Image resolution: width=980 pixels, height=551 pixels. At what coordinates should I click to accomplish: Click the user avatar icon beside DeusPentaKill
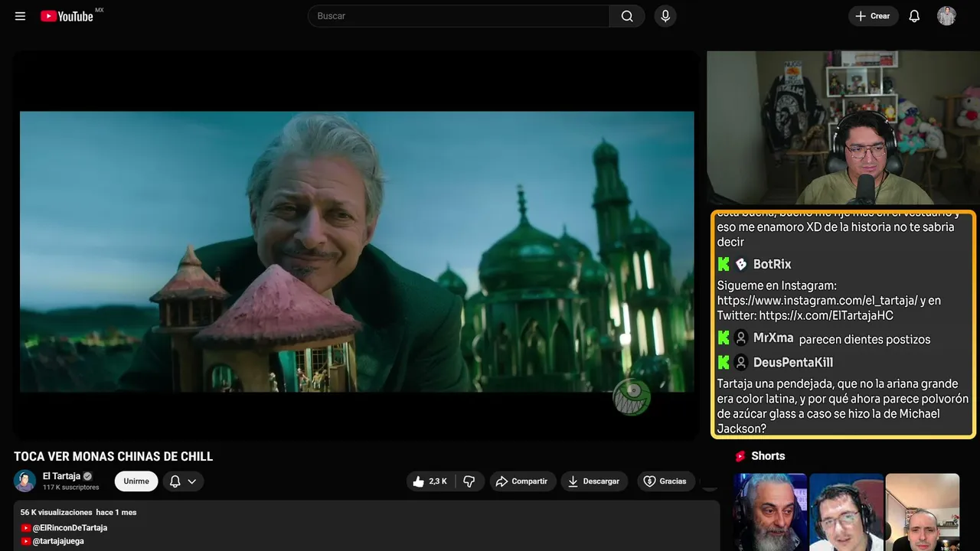(x=741, y=362)
